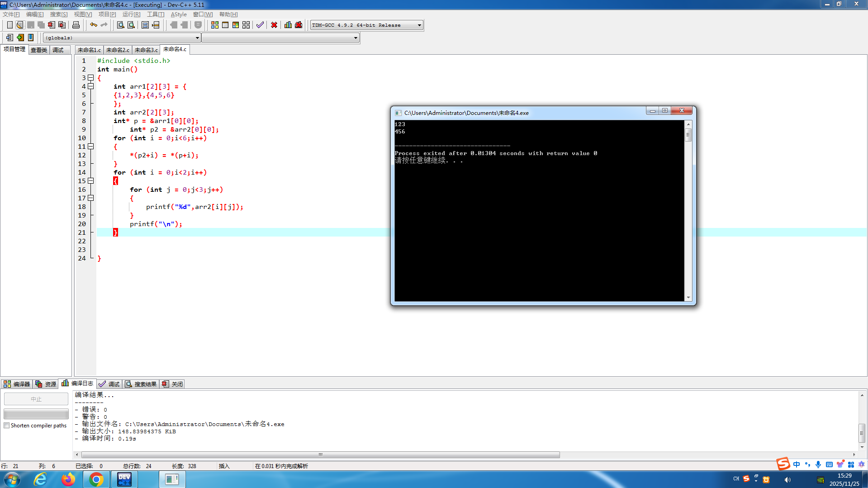The image size is (868, 488).
Task: Click the Run program toolbar icon
Action: (225, 25)
